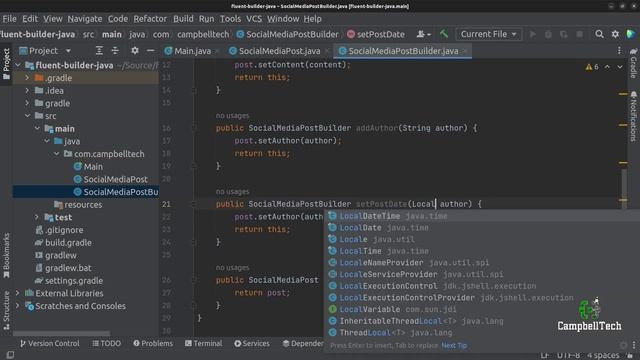Select LocalTime java.time suggestion
This screenshot has width=640, height=360.
pos(482,251)
